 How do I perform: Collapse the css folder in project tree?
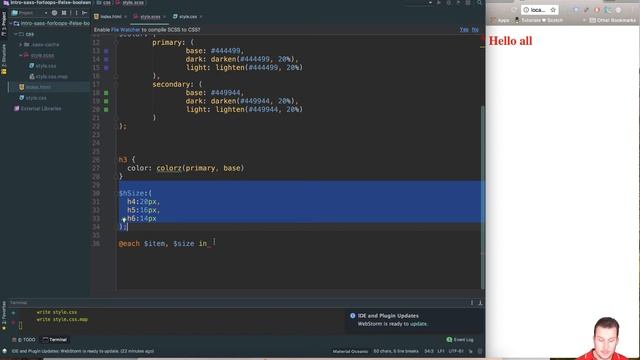(x=16, y=34)
